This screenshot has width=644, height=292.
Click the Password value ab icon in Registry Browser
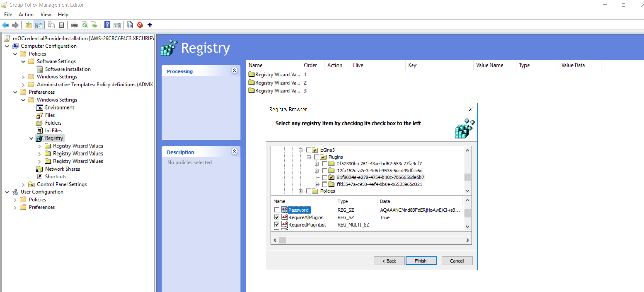[285, 210]
